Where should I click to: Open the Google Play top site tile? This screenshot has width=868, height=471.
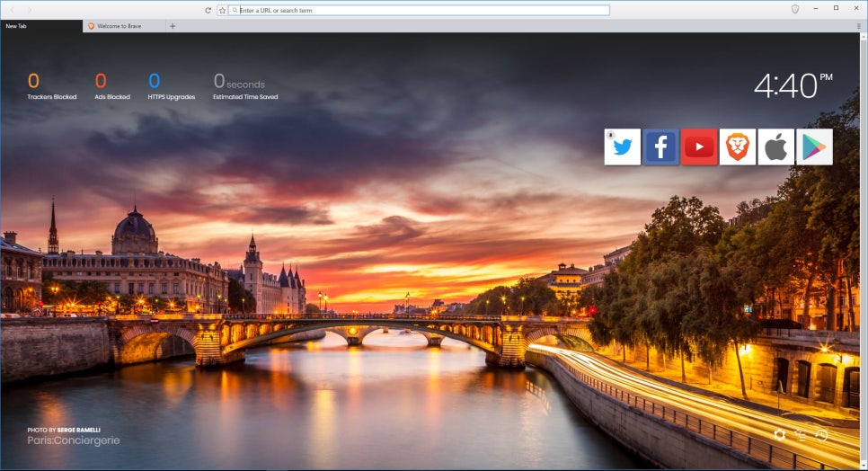[x=814, y=147]
